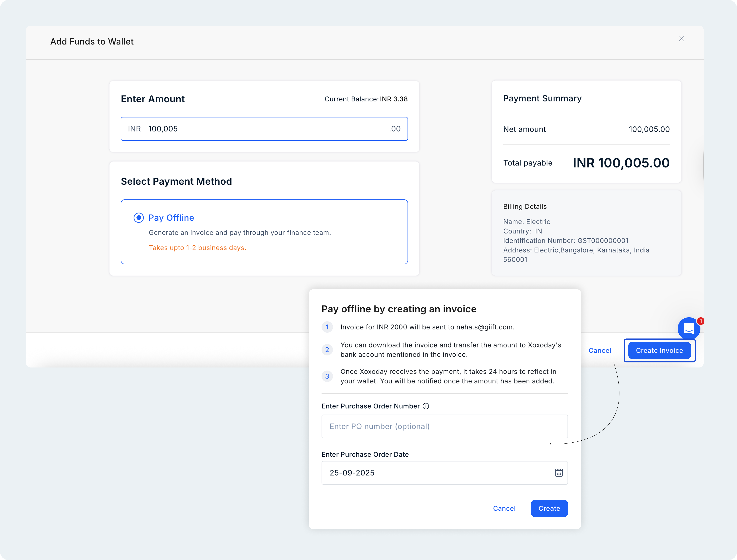Cancel the pay offline invoice popup
This screenshot has height=560, width=737.
[504, 508]
